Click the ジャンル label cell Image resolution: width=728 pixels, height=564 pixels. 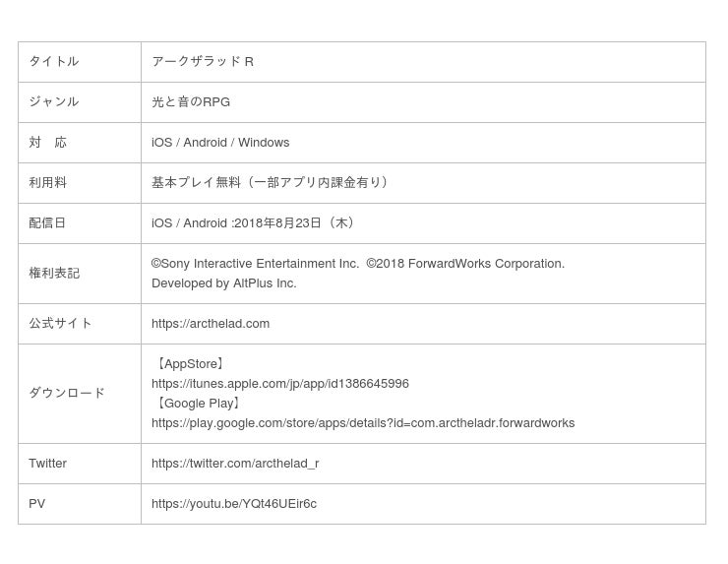(x=54, y=102)
